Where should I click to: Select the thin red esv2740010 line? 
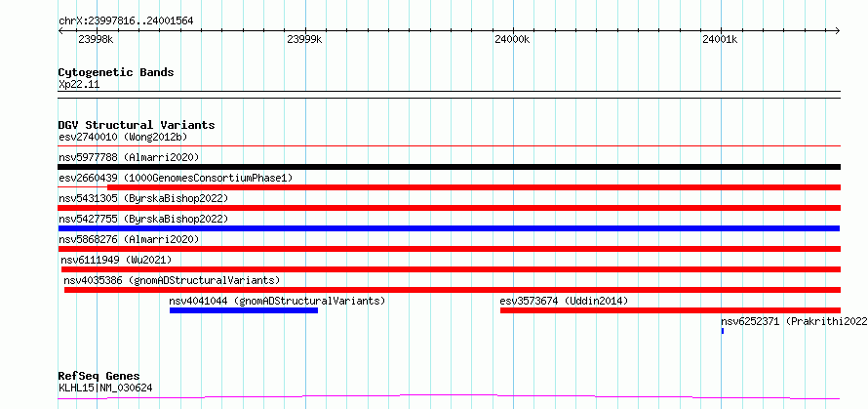(449, 146)
